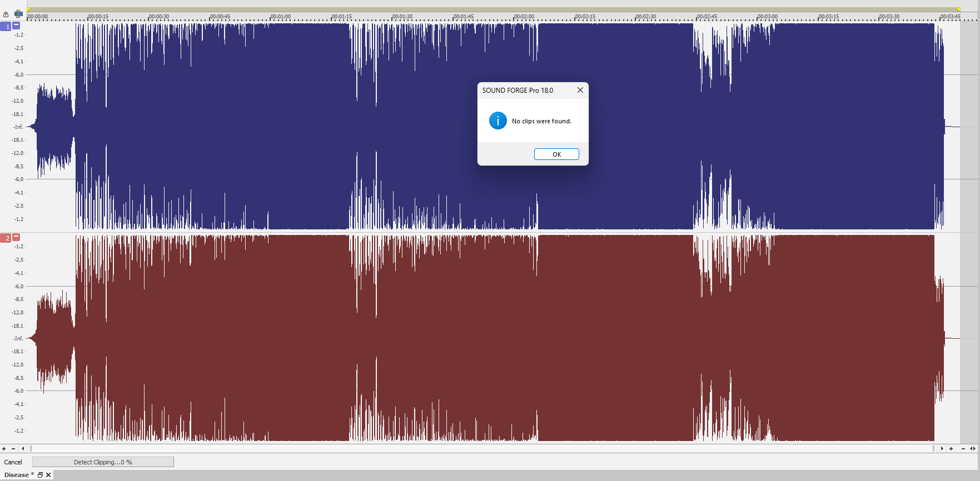Restore the Disease window via tab icon
The width and height of the screenshot is (980, 481).
(40, 475)
